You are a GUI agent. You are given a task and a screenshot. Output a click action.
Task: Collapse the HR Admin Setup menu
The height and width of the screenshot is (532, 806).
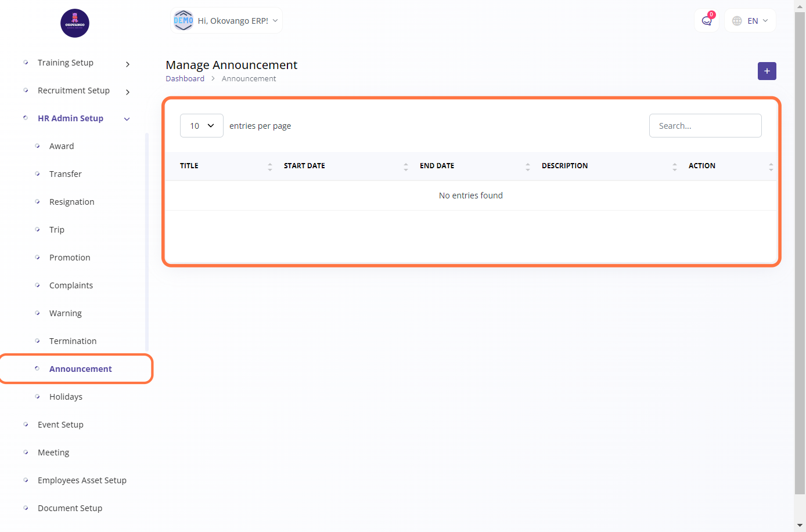pyautogui.click(x=127, y=119)
